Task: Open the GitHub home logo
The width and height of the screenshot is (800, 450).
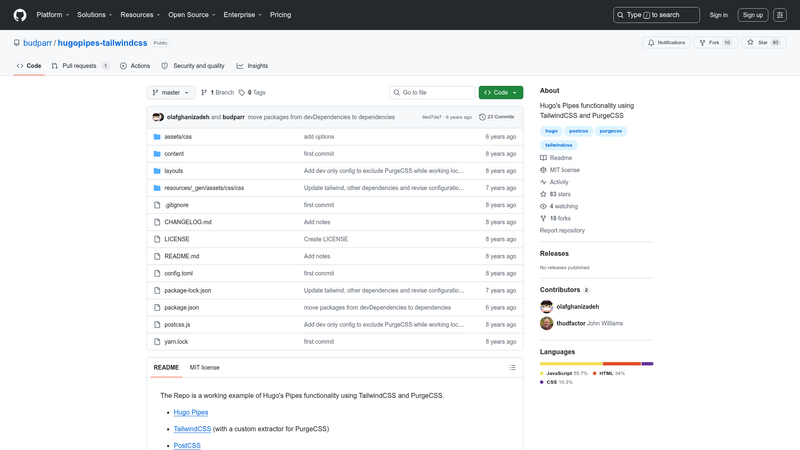Action: 20,15
